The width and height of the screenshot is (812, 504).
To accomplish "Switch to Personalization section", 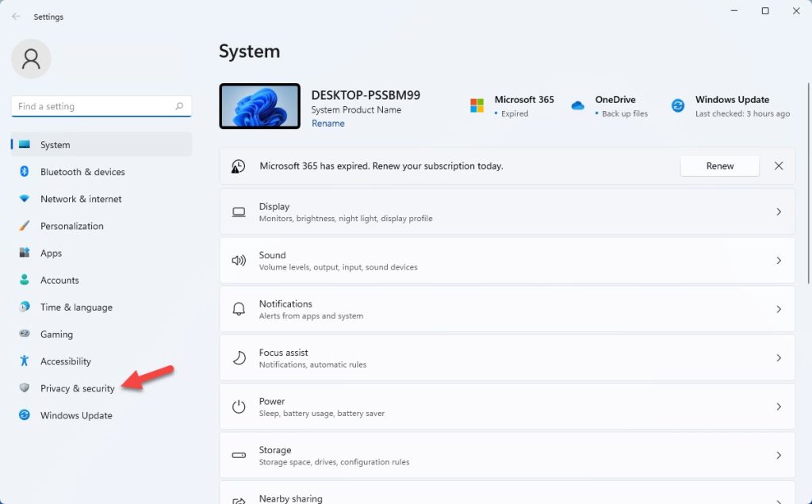I will point(101,226).
